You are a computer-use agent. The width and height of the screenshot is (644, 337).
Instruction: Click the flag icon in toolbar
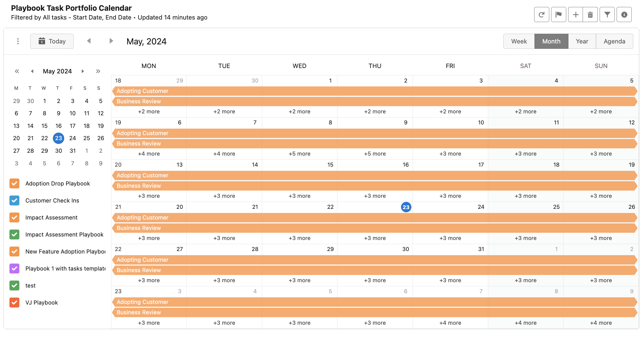pyautogui.click(x=559, y=14)
